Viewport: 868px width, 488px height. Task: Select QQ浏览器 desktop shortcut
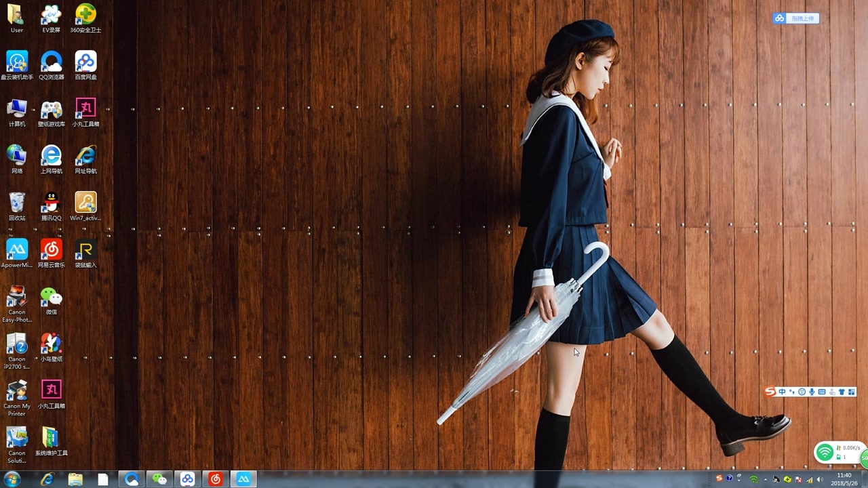coord(51,66)
